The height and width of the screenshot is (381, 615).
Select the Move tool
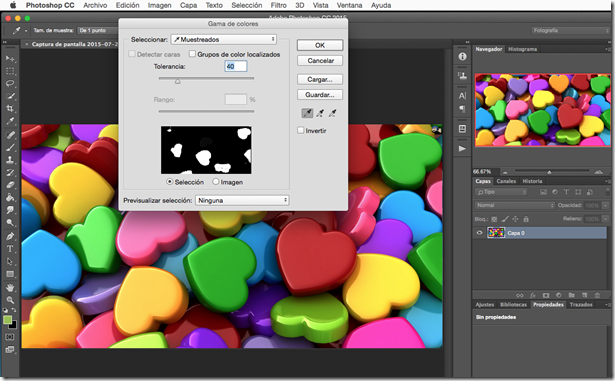[x=10, y=58]
